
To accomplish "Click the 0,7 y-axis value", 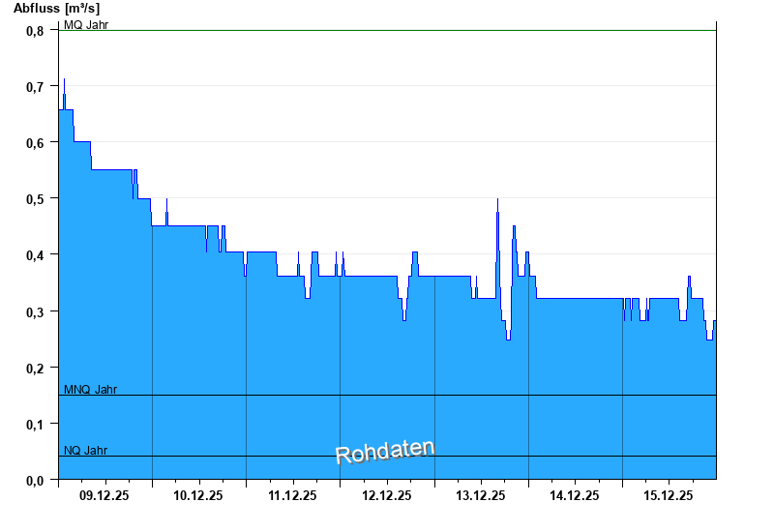I will coord(35,87).
